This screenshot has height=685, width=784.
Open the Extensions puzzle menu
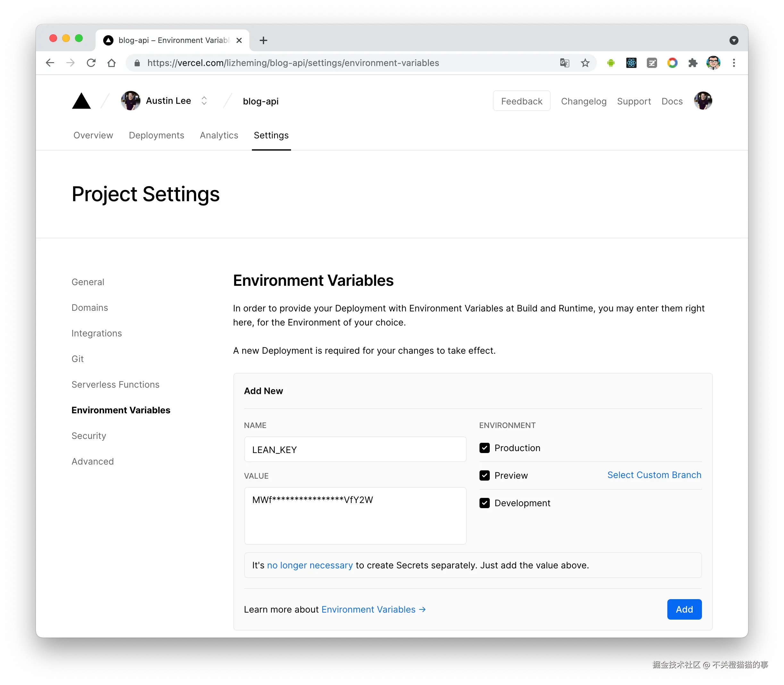pyautogui.click(x=693, y=63)
